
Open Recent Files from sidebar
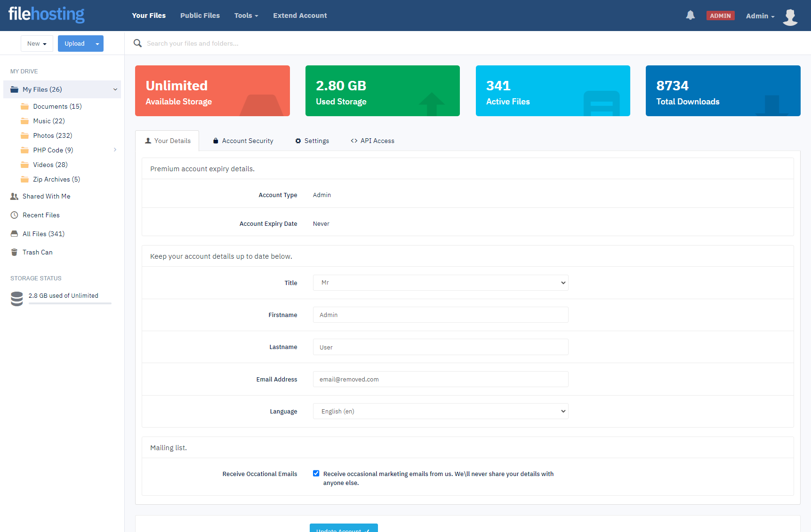[x=41, y=215]
